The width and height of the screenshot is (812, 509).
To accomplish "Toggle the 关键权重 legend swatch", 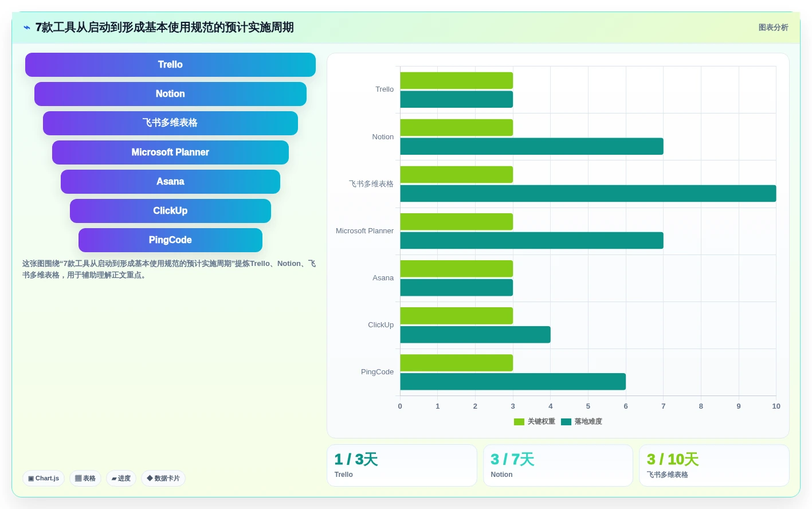I will click(x=519, y=422).
